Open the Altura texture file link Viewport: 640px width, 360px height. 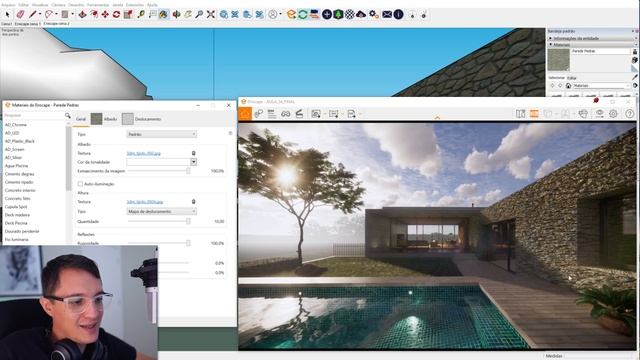pos(145,202)
